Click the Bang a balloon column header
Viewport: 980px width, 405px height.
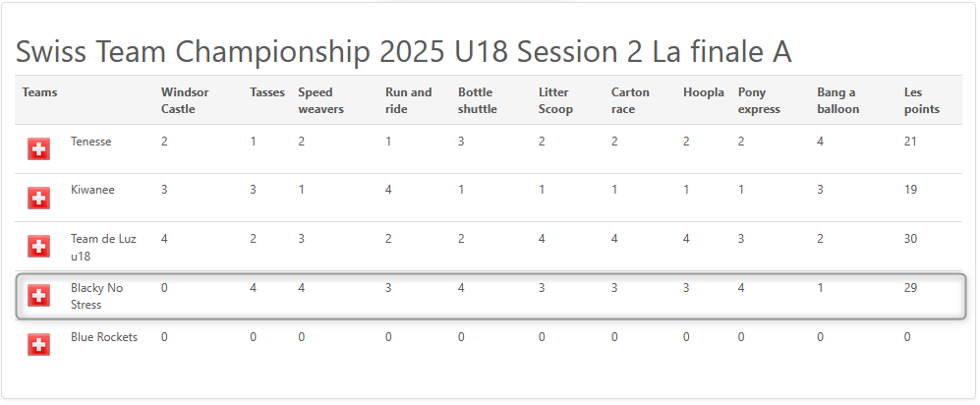838,100
